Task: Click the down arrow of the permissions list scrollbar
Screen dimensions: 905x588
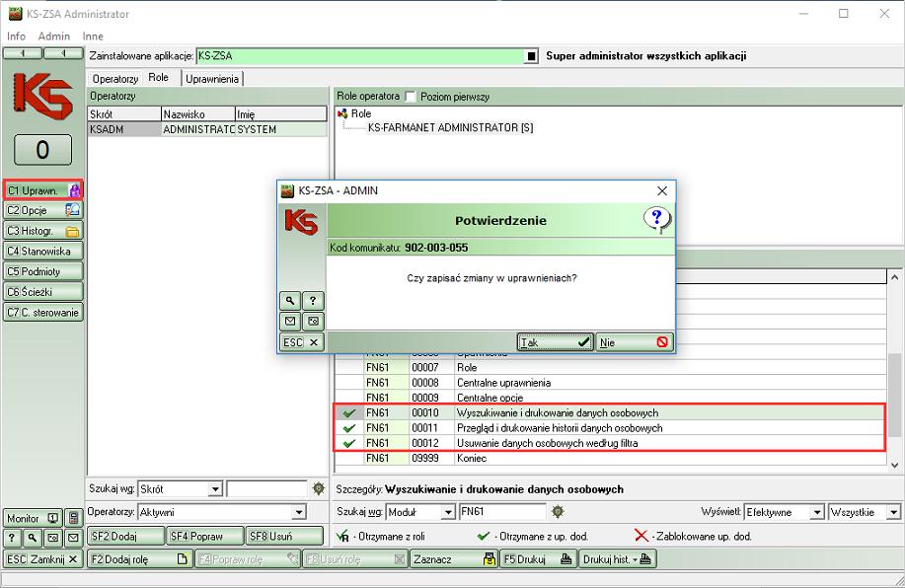Action: pyautogui.click(x=894, y=465)
